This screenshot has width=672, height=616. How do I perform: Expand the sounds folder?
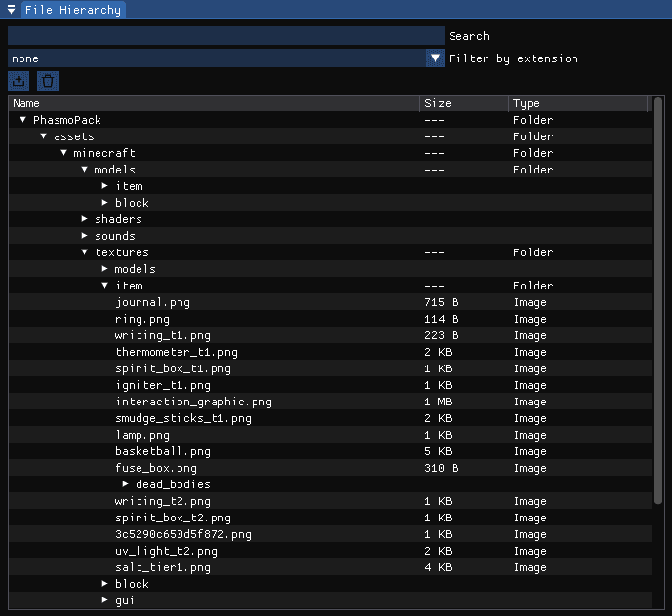point(85,236)
